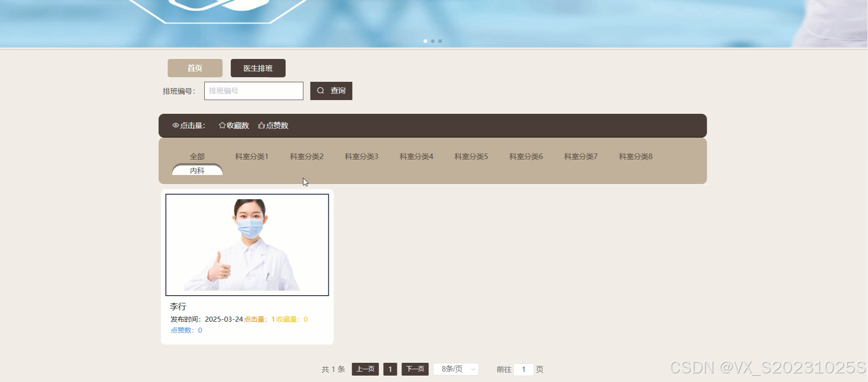Open the 8条/页 page size dropdown
Image resolution: width=868 pixels, height=382 pixels.
(456, 369)
